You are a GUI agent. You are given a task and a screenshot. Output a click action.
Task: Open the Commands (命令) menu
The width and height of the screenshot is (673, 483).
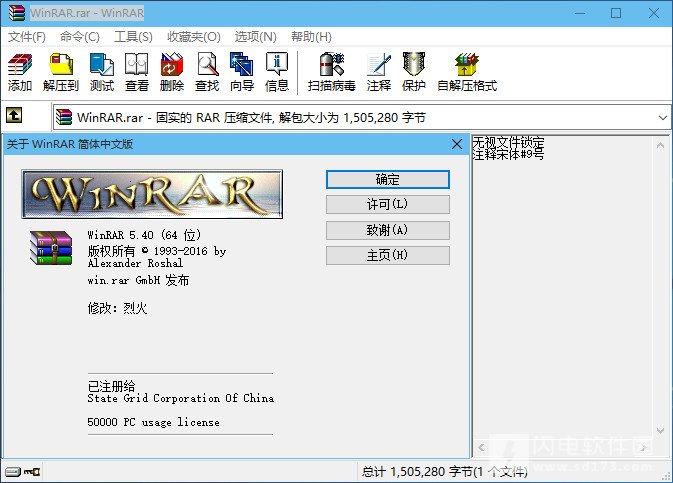click(x=80, y=37)
